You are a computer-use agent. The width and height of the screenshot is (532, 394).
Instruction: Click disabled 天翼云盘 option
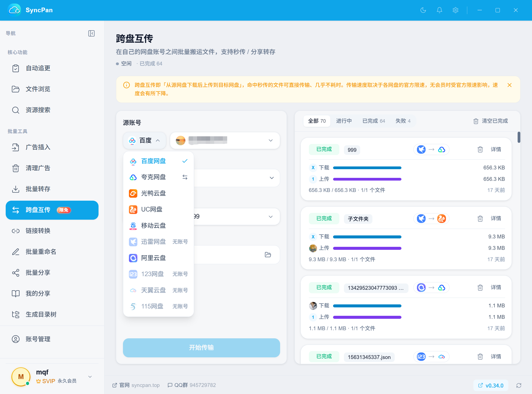pos(159,290)
